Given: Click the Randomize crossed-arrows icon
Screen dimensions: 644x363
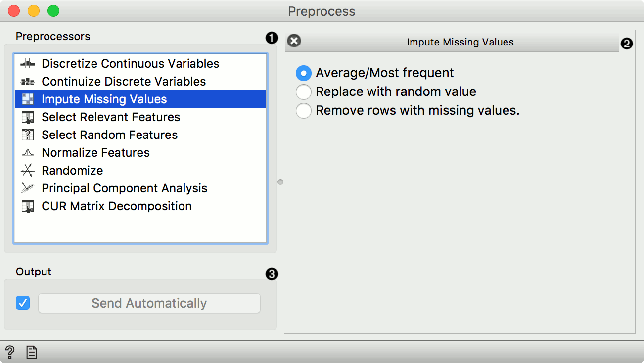Looking at the screenshot, I should (28, 171).
